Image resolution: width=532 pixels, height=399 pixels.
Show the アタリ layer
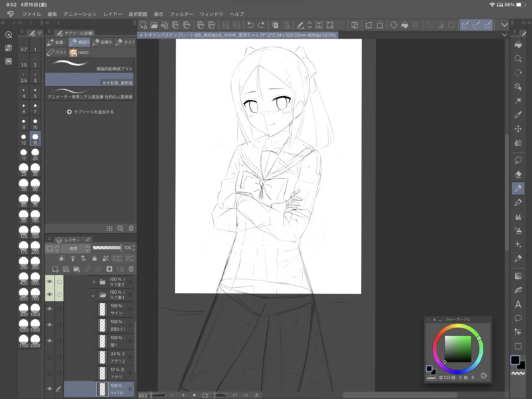click(x=49, y=373)
